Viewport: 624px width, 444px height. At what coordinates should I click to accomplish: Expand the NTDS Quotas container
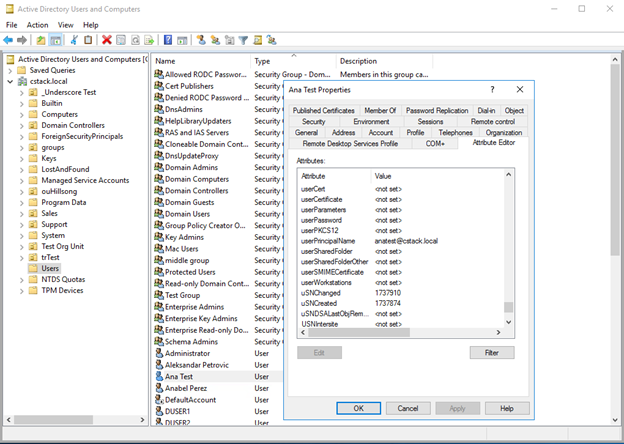coord(22,280)
